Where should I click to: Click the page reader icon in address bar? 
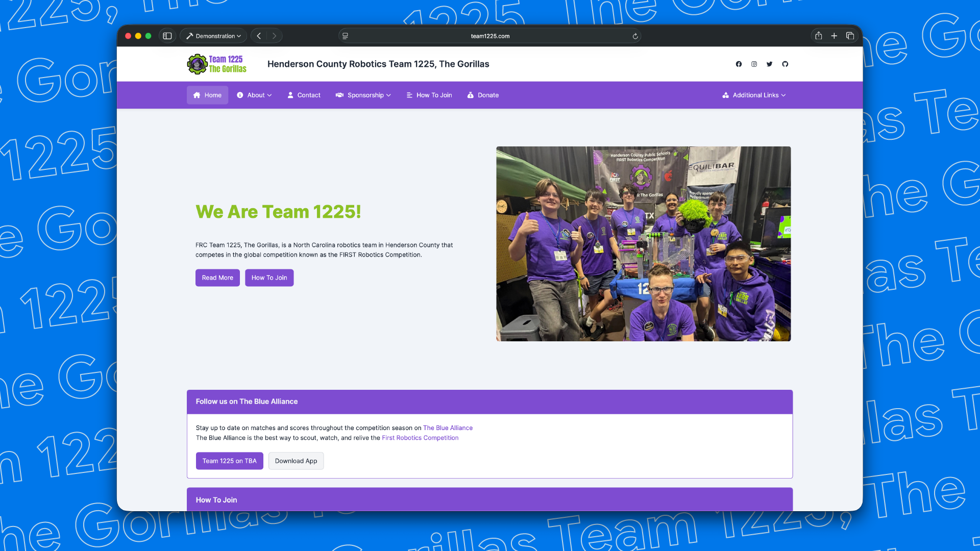[x=345, y=36]
